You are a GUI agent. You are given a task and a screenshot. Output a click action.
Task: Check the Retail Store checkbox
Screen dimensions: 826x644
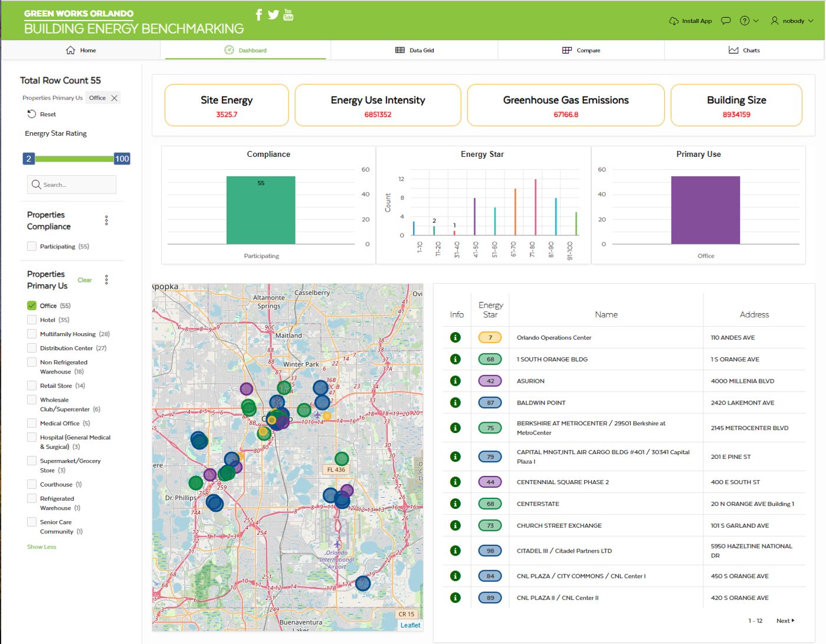32,386
